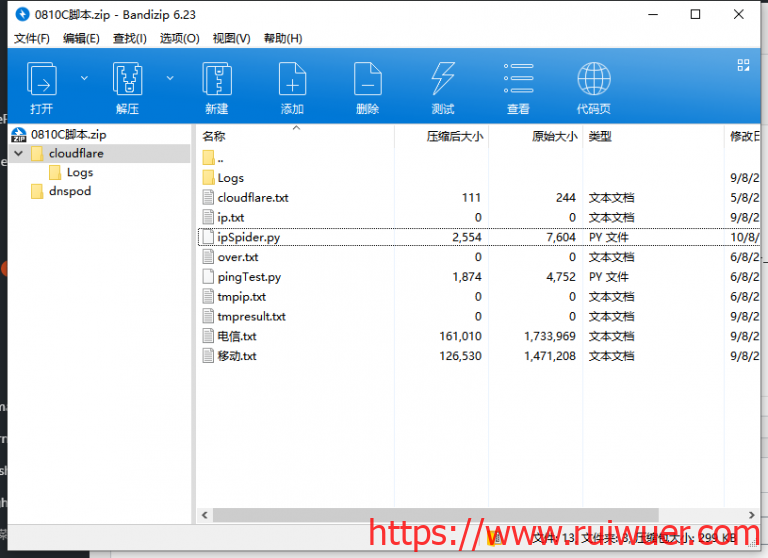Sort by the 名称 column header
The image size is (768, 558).
coord(214,137)
